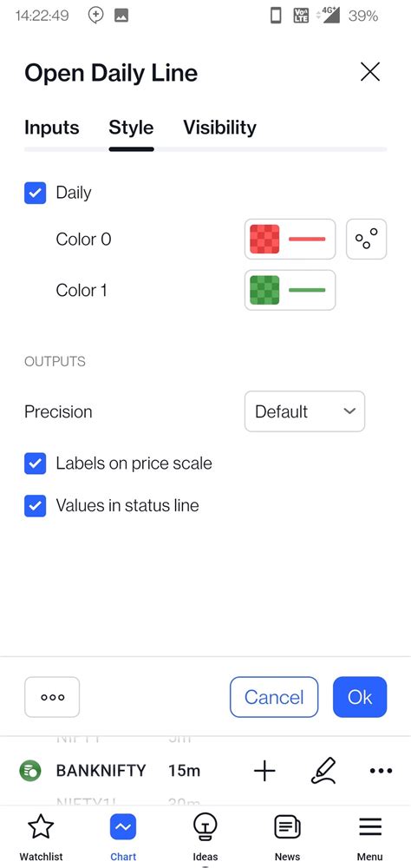Switch to the Inputs tab
The height and width of the screenshot is (868, 411).
coord(52,128)
